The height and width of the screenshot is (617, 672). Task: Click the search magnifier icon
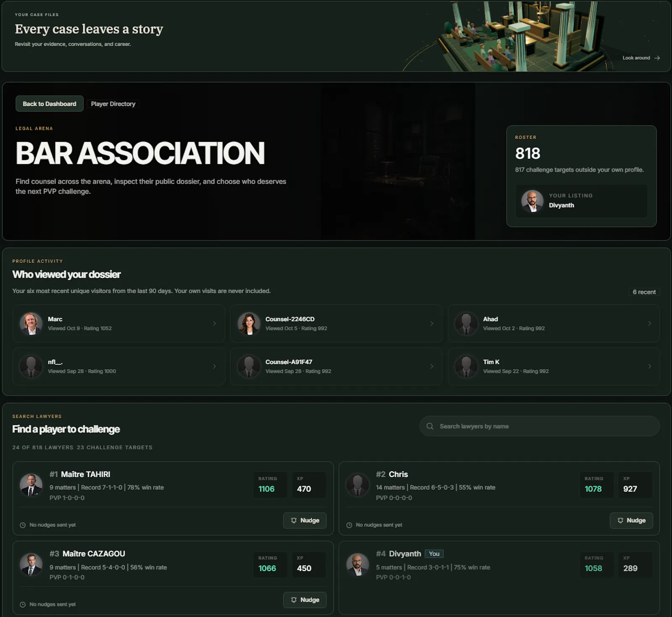(430, 426)
